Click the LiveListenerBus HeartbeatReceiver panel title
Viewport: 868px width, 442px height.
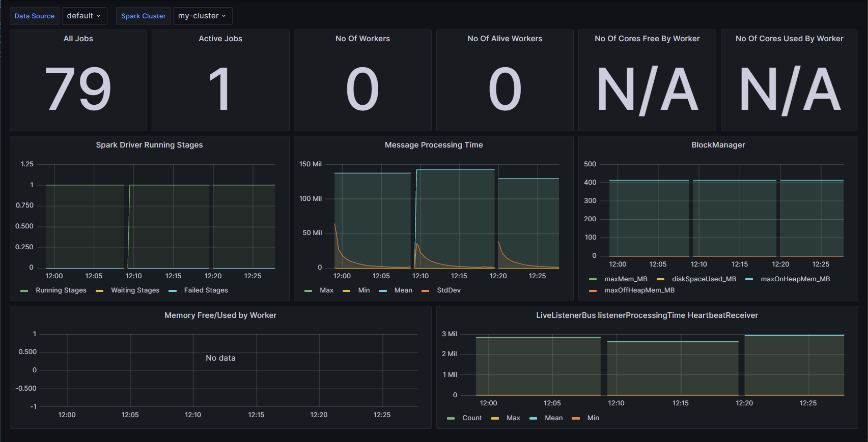pos(647,315)
